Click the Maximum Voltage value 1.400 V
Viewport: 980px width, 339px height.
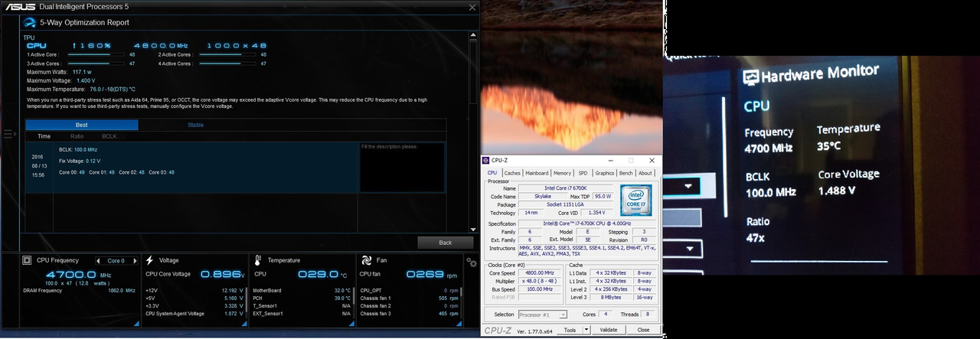[86, 80]
